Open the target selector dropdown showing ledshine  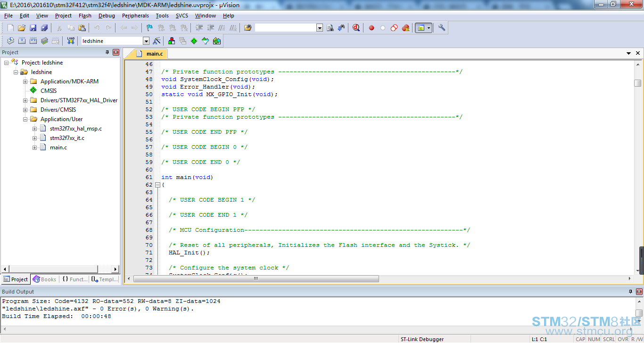pos(146,41)
